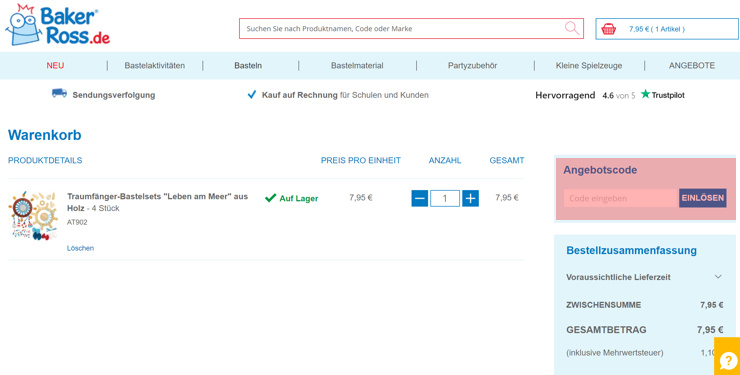Image resolution: width=740 pixels, height=375 pixels.
Task: Open the dreamcatcher product thumbnail
Action: click(33, 216)
